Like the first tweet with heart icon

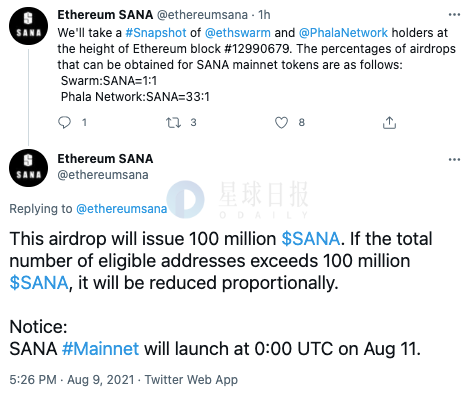[281, 123]
